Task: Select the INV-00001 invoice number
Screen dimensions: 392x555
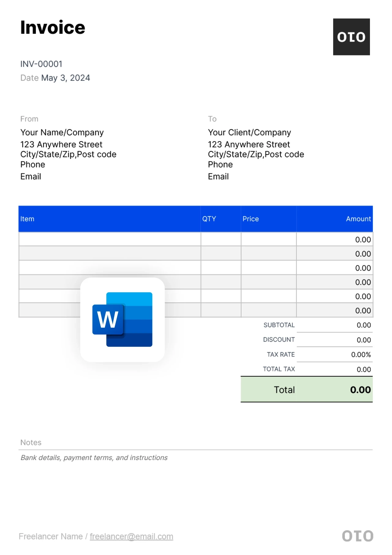Action: pos(41,64)
